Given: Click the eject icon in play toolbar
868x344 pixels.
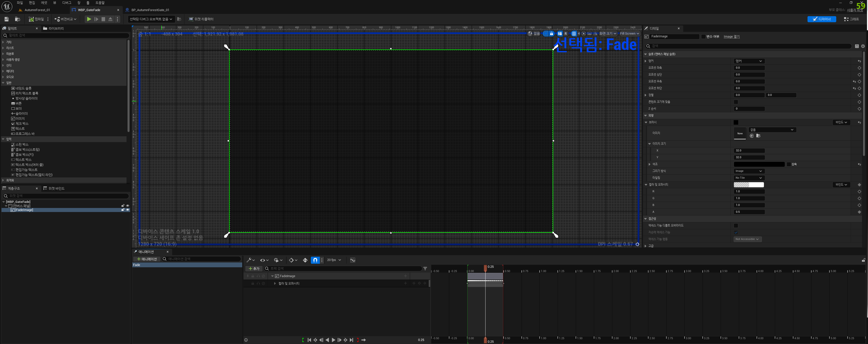Looking at the screenshot, I should point(110,19).
